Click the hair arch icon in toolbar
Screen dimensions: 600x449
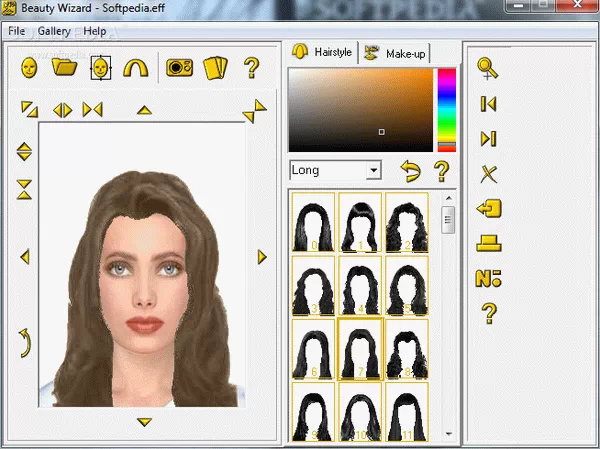(x=134, y=67)
